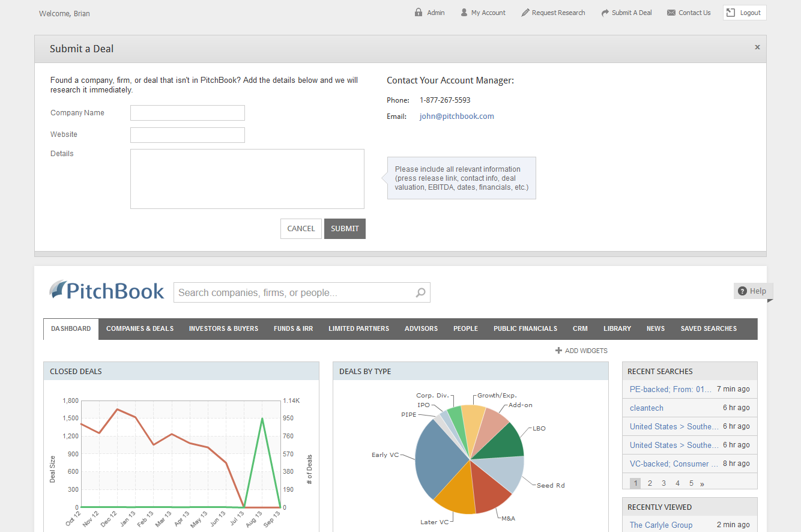Open the Dashboard tab
This screenshot has width=801, height=532.
(x=71, y=329)
